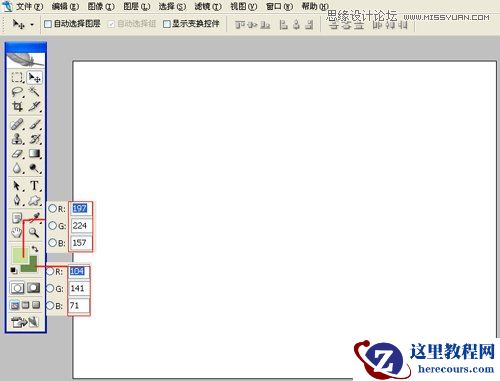Select the Custom Shape tool

(34, 200)
